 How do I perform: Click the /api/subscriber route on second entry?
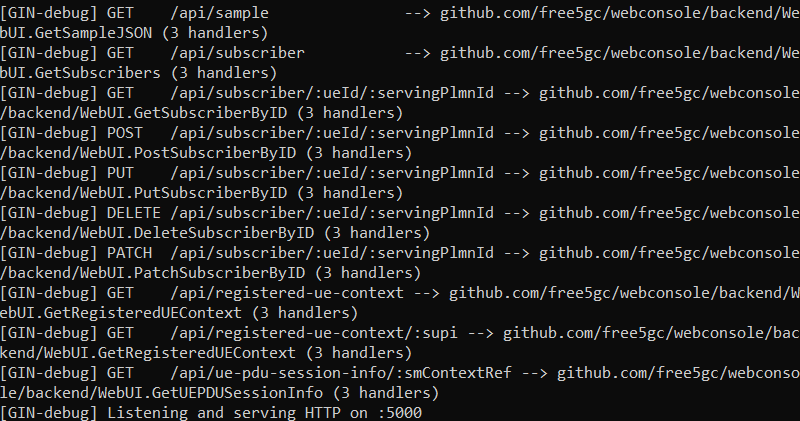[x=237, y=53]
